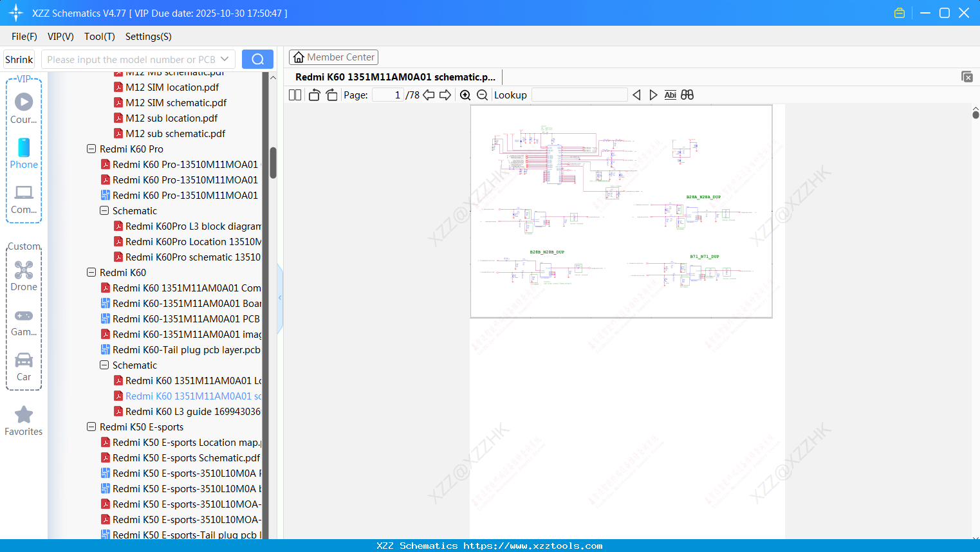Open the Car schematics category
This screenshot has width=980, height=552.
(23, 365)
